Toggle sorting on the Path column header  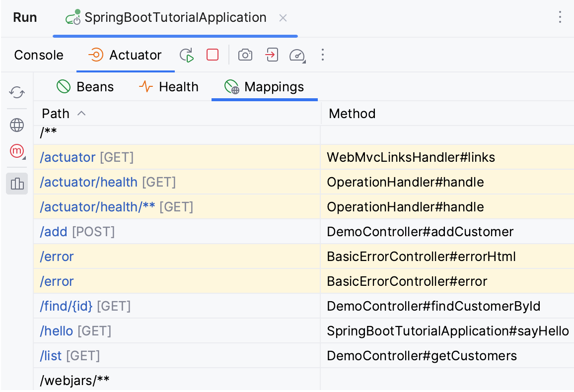pyautogui.click(x=55, y=113)
